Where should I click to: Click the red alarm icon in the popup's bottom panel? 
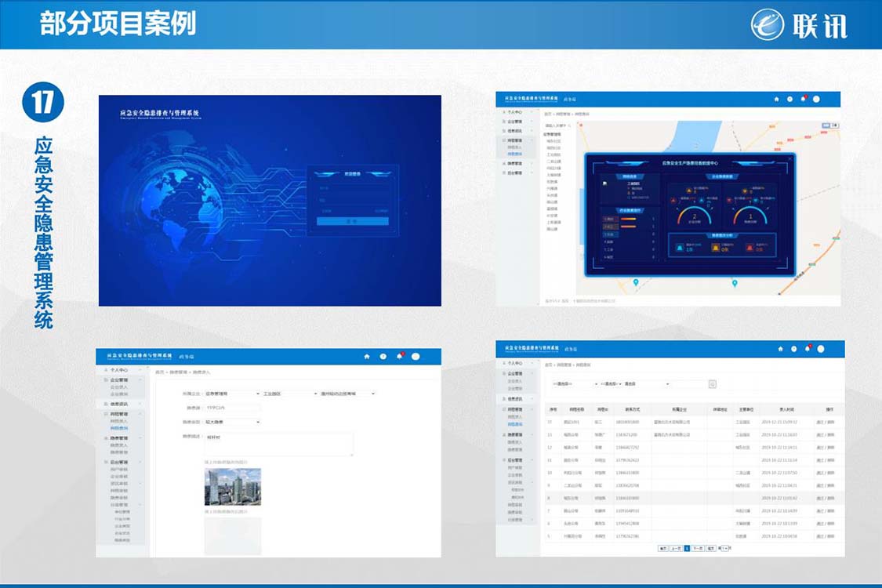[x=750, y=247]
